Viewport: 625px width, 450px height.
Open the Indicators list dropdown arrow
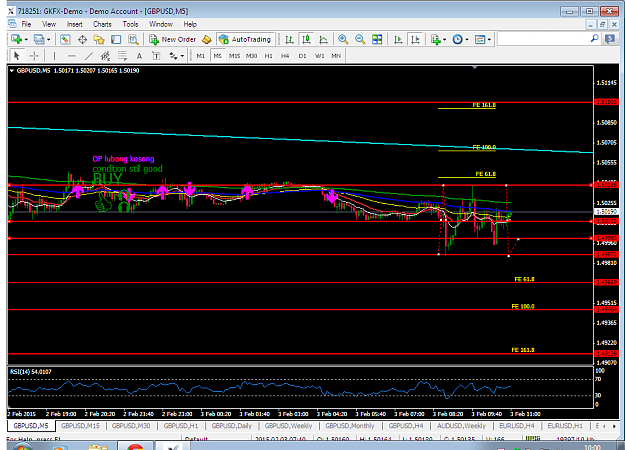444,39
